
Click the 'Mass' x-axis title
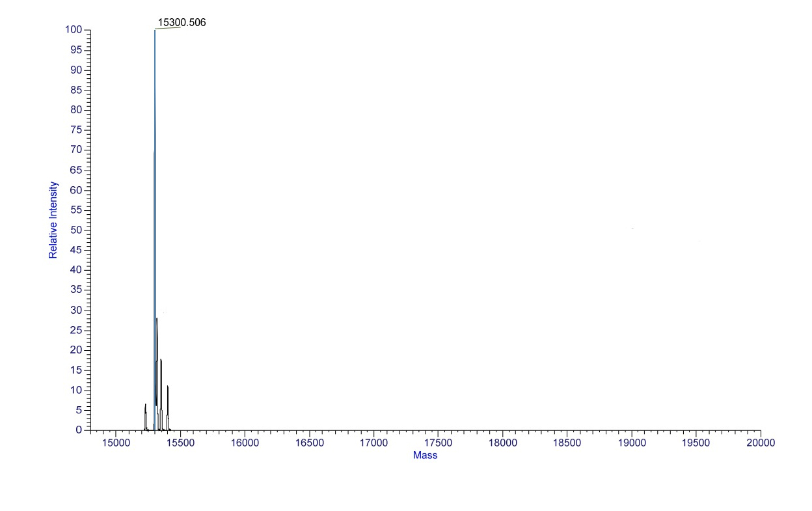coord(425,456)
